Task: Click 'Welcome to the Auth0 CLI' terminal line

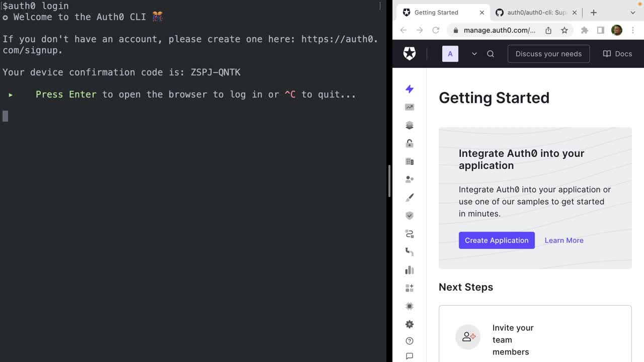Action: pos(83,17)
